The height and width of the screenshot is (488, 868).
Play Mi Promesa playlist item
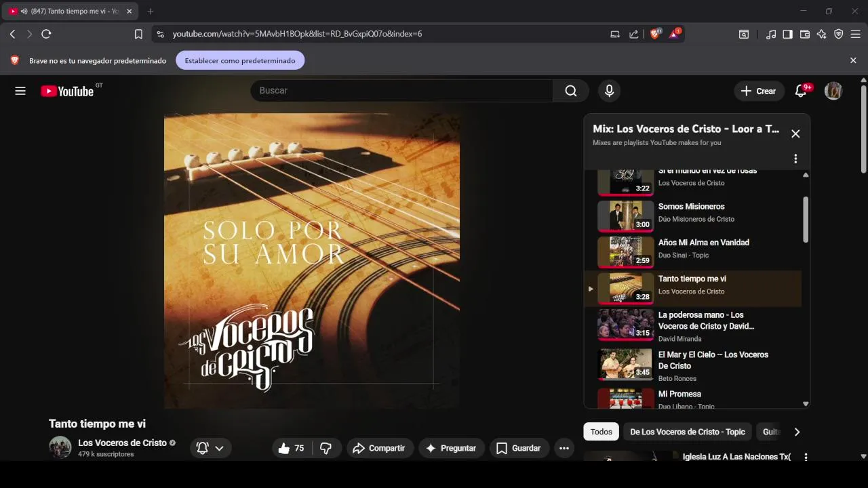coord(692,398)
